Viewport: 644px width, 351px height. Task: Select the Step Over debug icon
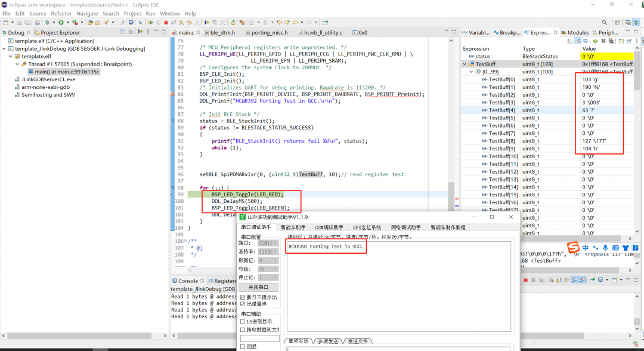click(190, 22)
